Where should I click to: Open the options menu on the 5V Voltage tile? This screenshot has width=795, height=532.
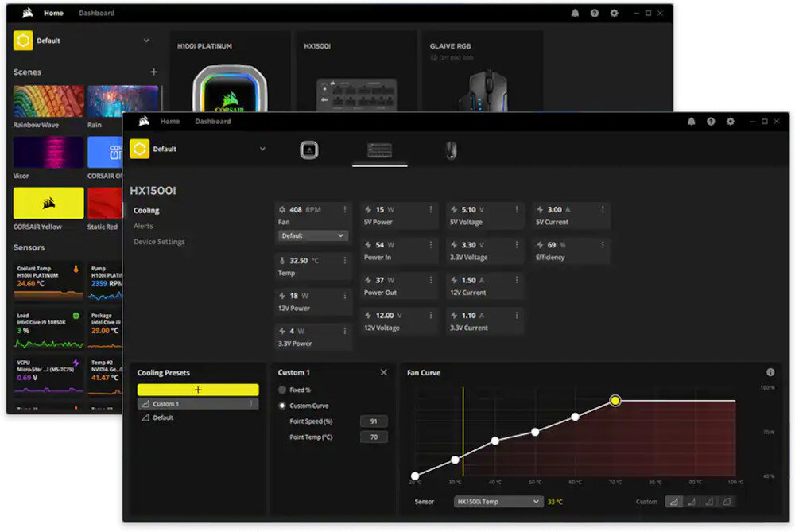point(517,209)
